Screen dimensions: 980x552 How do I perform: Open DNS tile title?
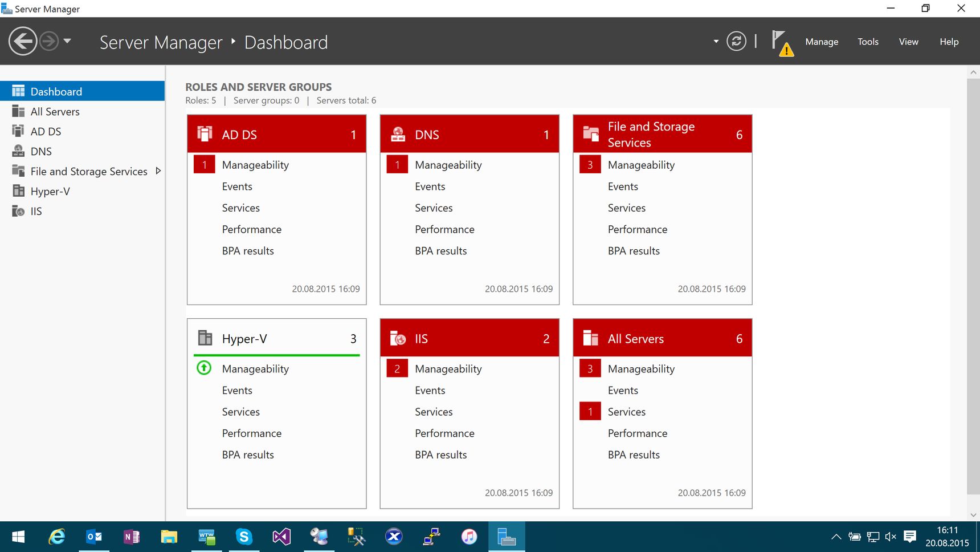tap(427, 135)
